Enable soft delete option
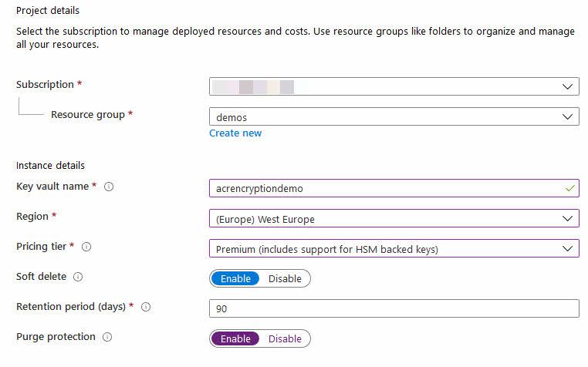Image resolution: width=588 pixels, height=367 pixels. coord(235,278)
